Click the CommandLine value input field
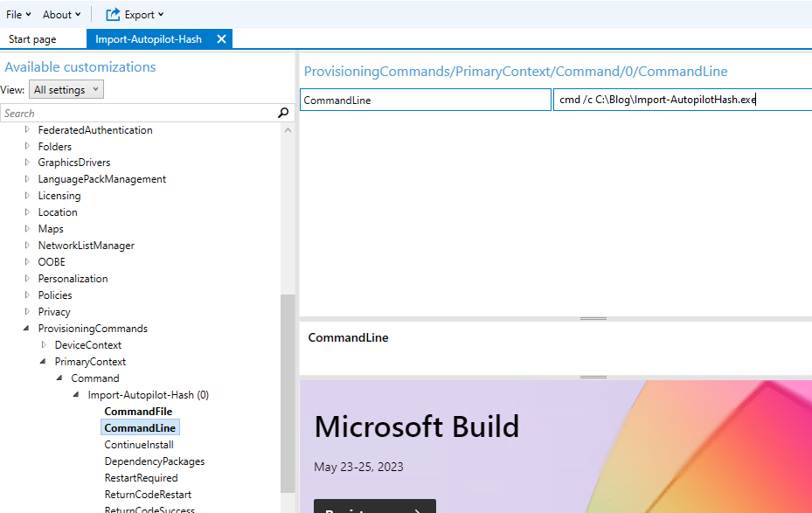 pyautogui.click(x=682, y=100)
